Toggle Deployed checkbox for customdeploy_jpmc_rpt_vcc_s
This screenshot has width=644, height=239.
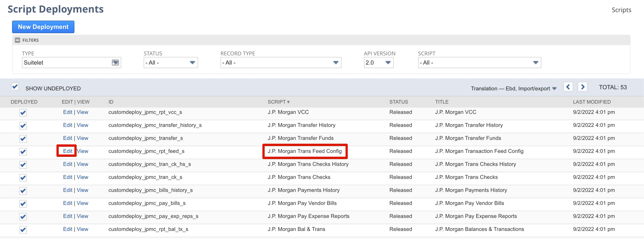click(x=23, y=113)
